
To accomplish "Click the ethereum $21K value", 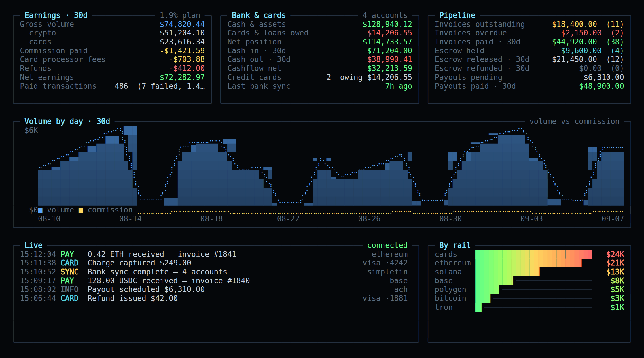I will pos(615,263).
